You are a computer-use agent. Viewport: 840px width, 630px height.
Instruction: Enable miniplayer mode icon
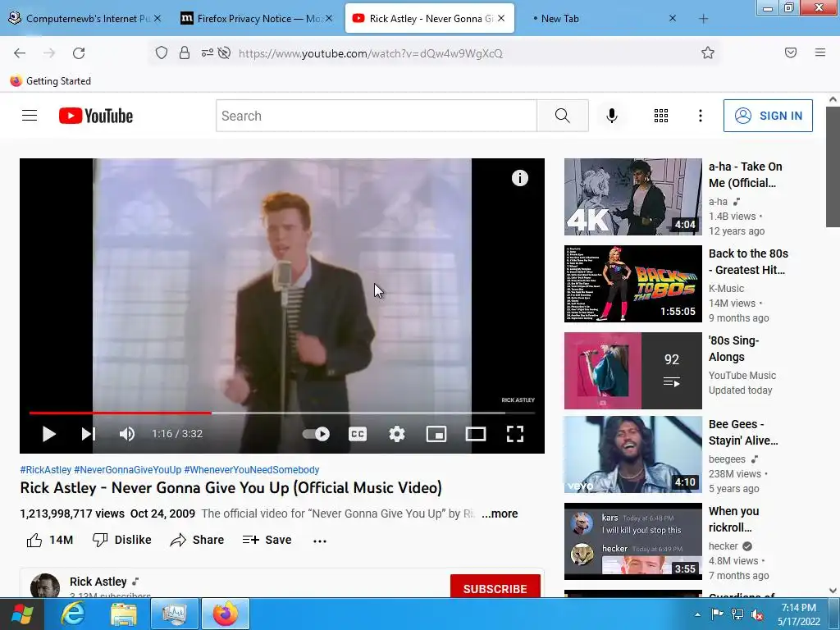[436, 434]
